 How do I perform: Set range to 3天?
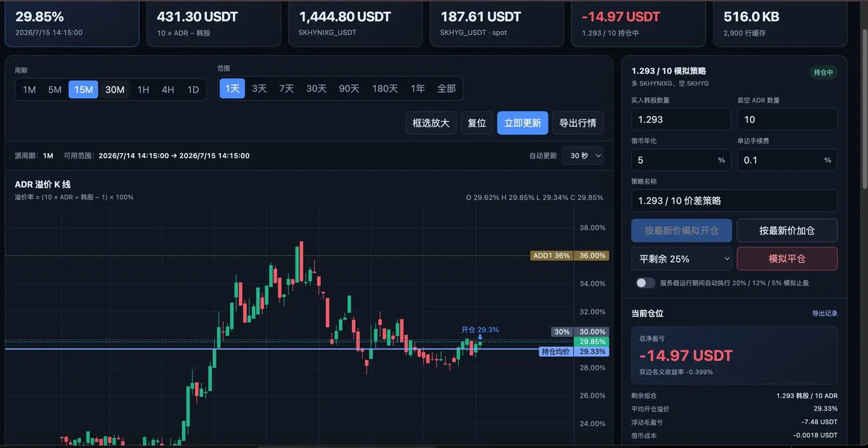click(259, 88)
